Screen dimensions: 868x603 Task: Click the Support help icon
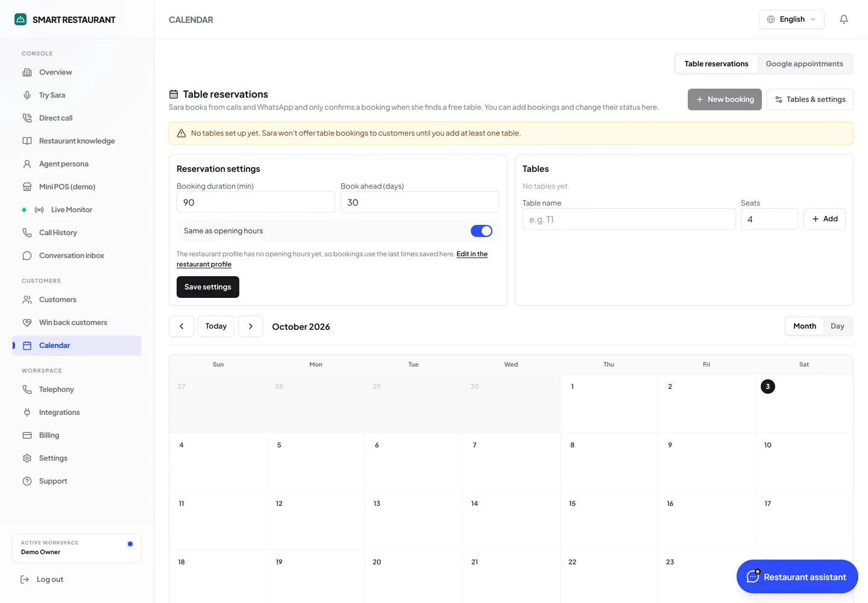coord(27,481)
